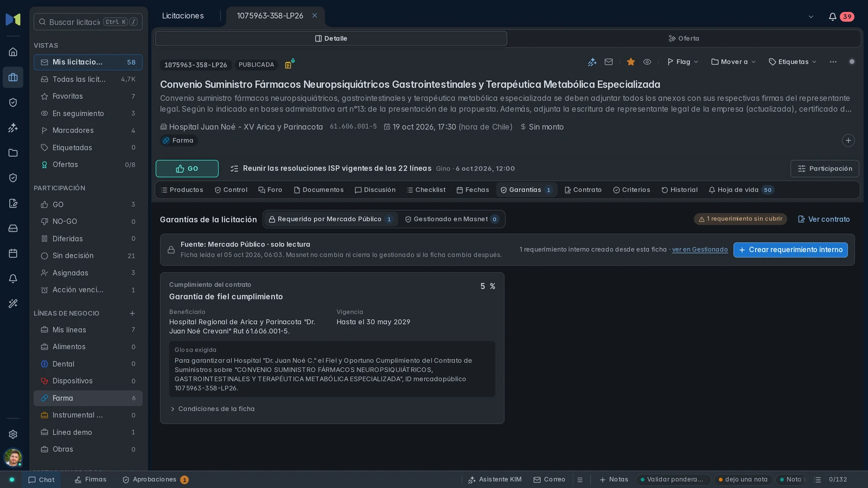Image resolution: width=868 pixels, height=488 pixels.
Task: Follow the ver en Gestionado link
Action: pos(700,249)
